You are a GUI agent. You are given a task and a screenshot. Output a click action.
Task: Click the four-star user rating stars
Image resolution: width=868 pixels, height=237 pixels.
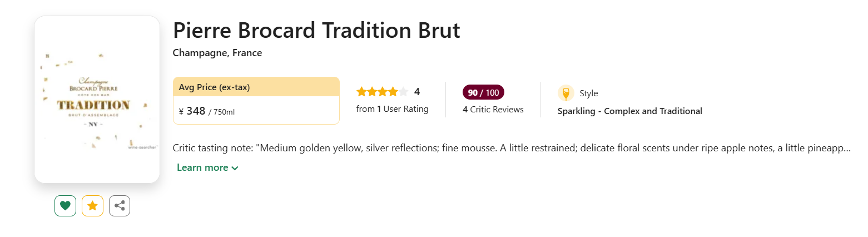coord(382,92)
